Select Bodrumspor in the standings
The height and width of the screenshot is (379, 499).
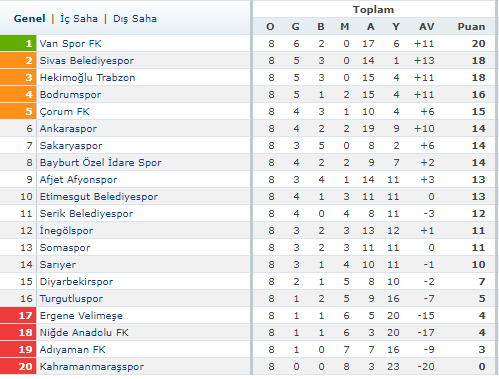point(70,94)
